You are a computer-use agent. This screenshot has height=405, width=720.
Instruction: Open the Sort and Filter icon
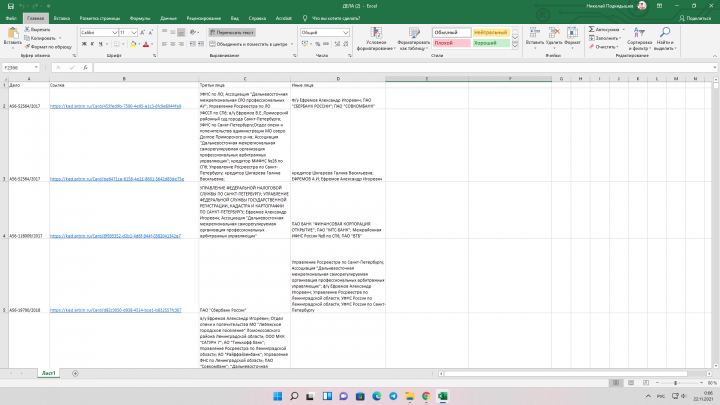pos(639,32)
